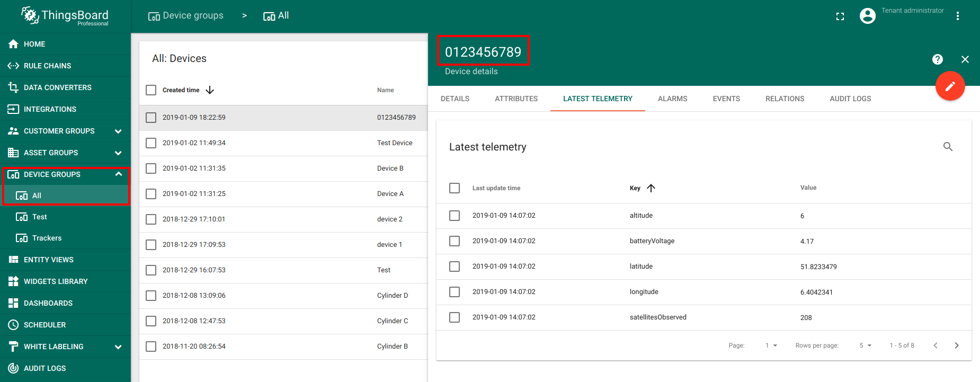Open the three-dots menu in header
This screenshot has width=980, height=382.
click(x=957, y=16)
